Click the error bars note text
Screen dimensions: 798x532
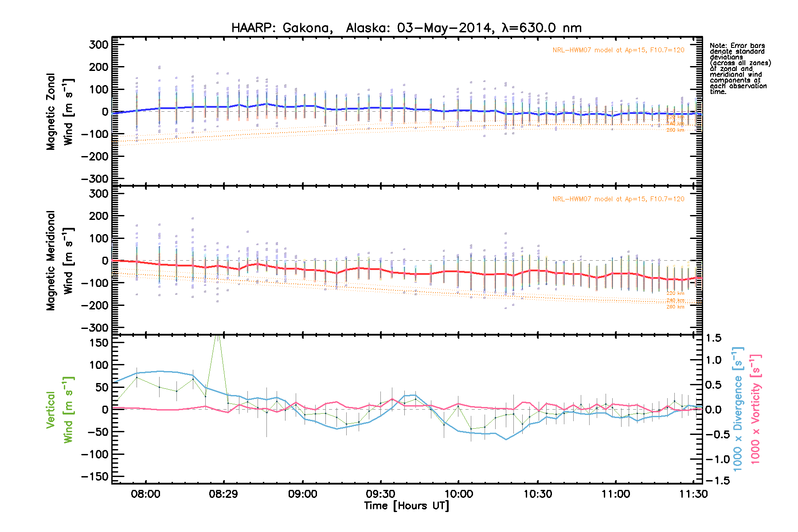(x=739, y=69)
